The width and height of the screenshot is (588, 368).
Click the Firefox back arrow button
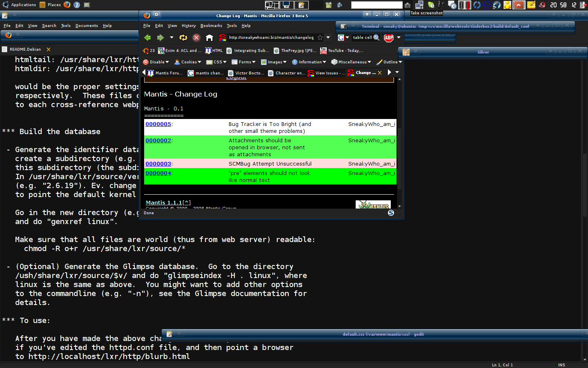(x=147, y=38)
